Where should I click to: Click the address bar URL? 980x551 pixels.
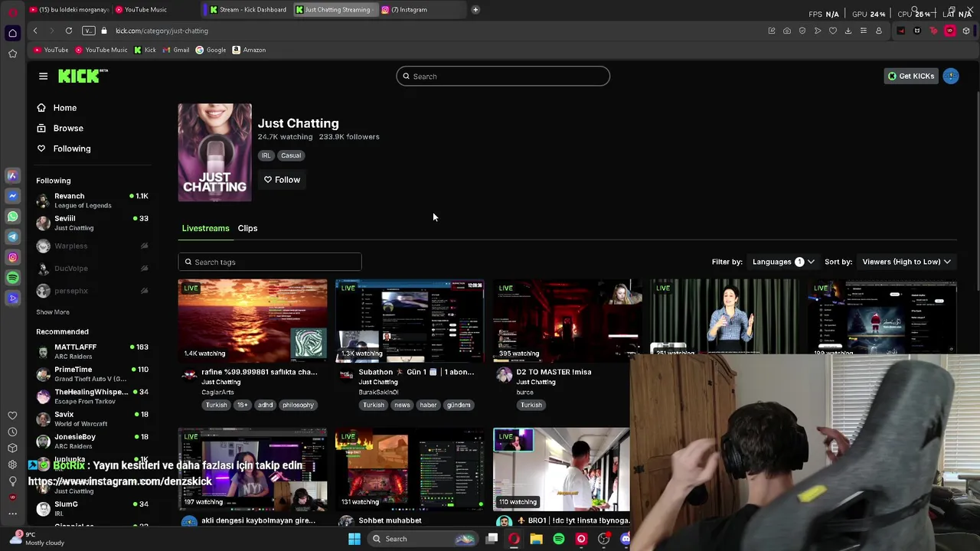point(162,31)
